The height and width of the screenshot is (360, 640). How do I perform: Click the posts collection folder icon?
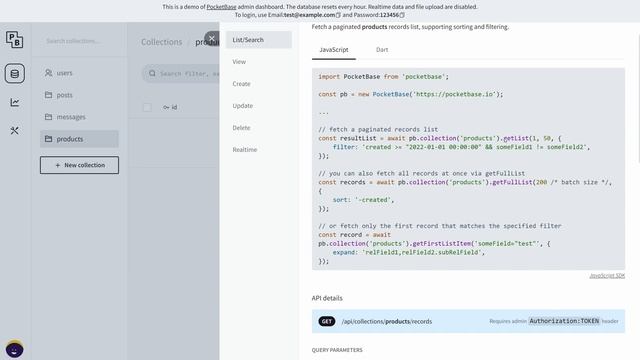49,95
